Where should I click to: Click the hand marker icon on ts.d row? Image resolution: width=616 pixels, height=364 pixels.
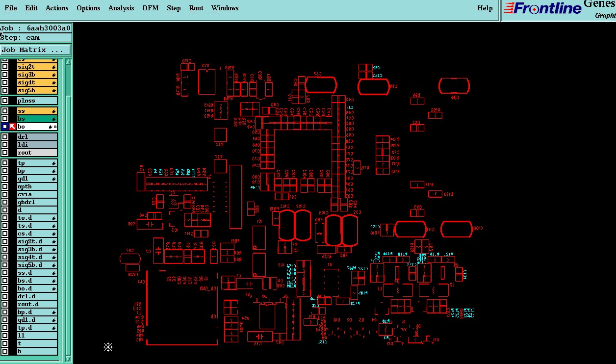click(54, 226)
